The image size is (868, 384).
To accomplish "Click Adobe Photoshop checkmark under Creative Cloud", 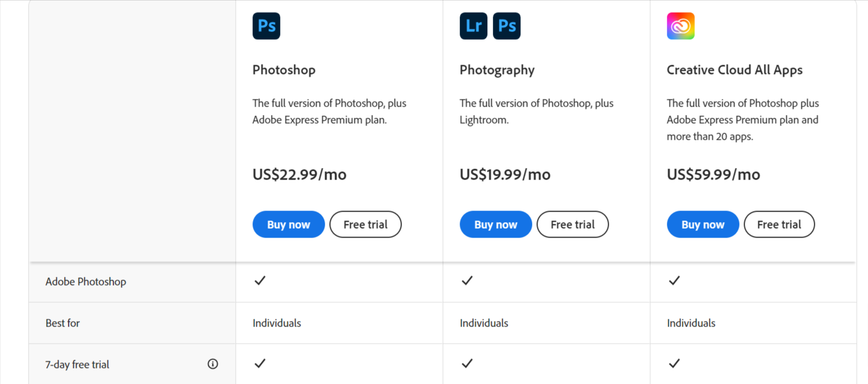I will coord(674,281).
